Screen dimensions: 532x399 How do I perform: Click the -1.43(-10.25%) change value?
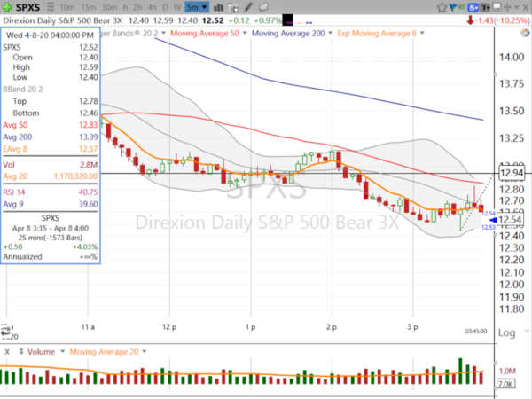[502, 20]
